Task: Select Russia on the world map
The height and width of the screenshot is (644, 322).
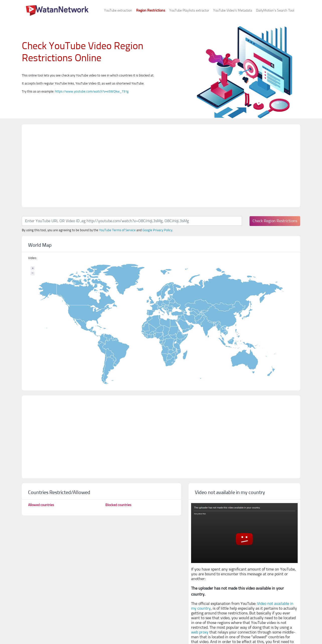Action: coord(226,288)
